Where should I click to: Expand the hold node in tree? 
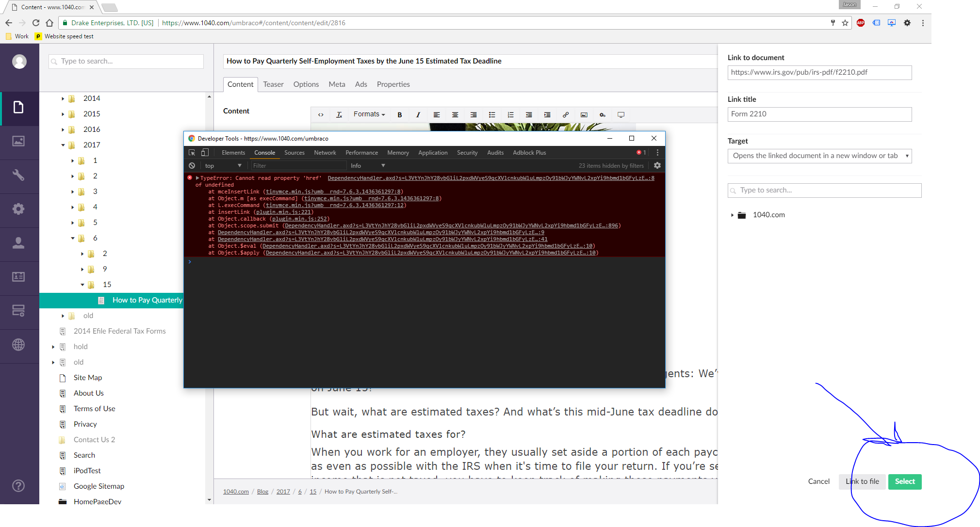tap(53, 347)
